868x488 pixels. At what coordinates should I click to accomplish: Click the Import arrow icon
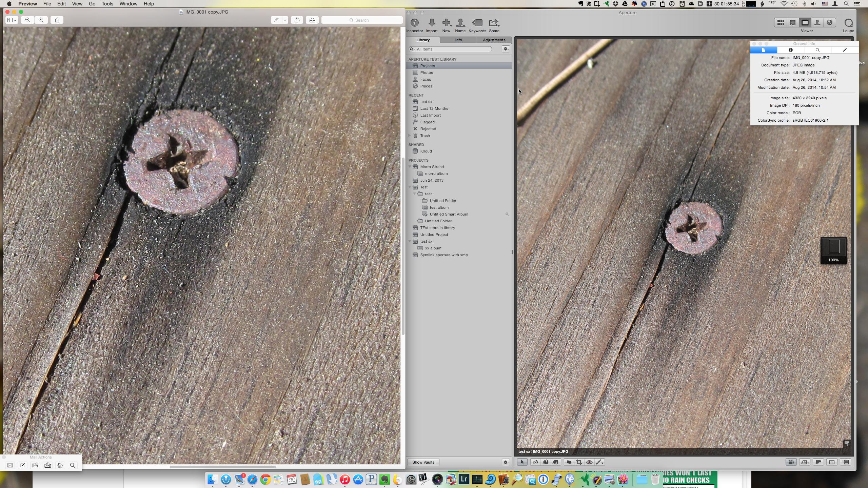coord(432,23)
